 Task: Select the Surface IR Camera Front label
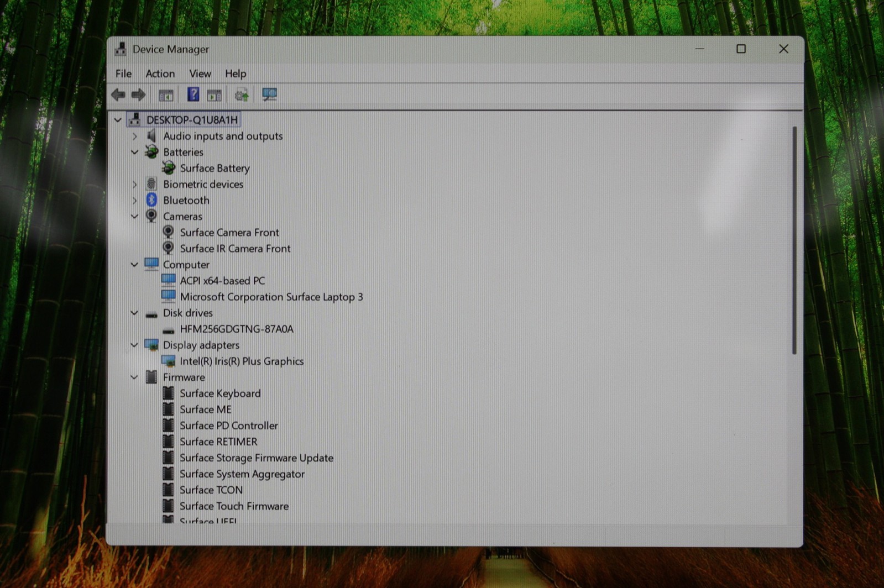235,248
